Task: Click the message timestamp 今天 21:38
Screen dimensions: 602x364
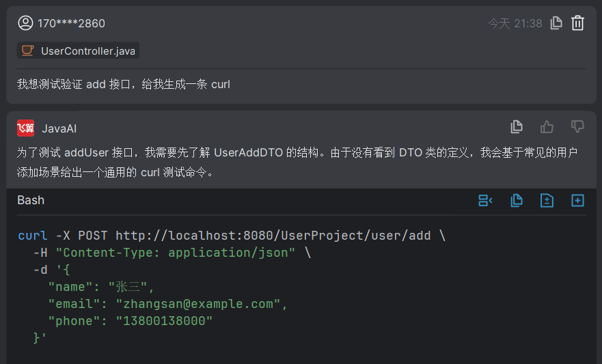Action: [x=515, y=23]
